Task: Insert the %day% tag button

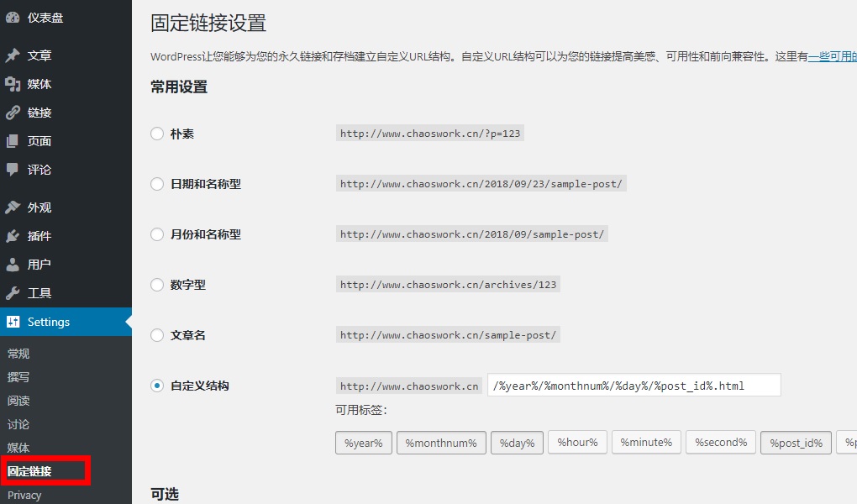Action: click(517, 443)
